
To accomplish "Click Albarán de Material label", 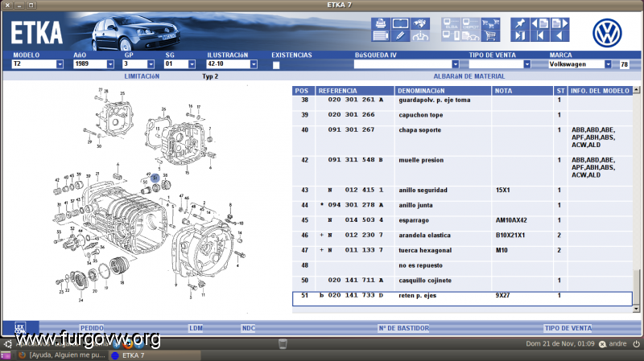I will [x=469, y=76].
